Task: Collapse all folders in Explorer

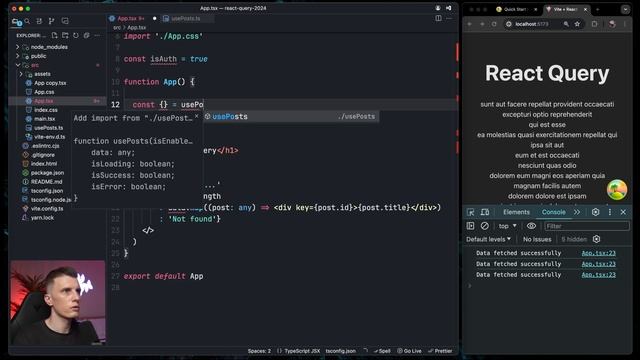Action: tap(87, 36)
